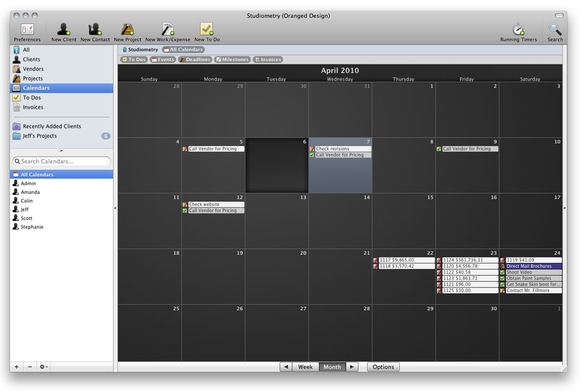Toggle checkbox for Call Vendor on April 12
This screenshot has height=392, width=582.
pos(185,211)
